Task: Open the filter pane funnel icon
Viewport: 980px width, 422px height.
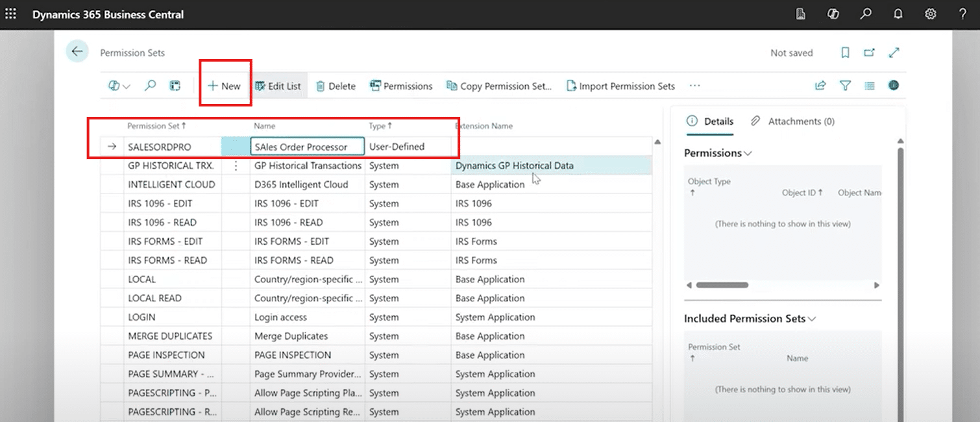Action: [x=845, y=86]
